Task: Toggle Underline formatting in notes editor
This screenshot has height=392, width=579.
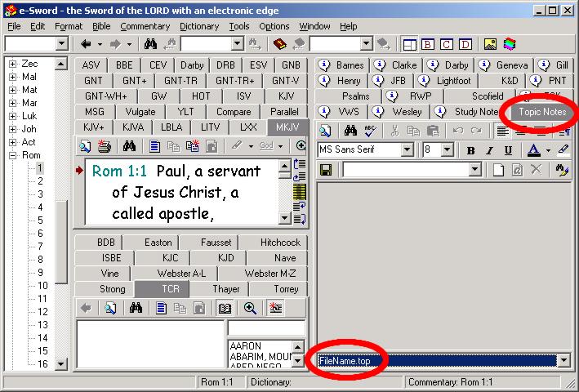Action: coord(508,150)
